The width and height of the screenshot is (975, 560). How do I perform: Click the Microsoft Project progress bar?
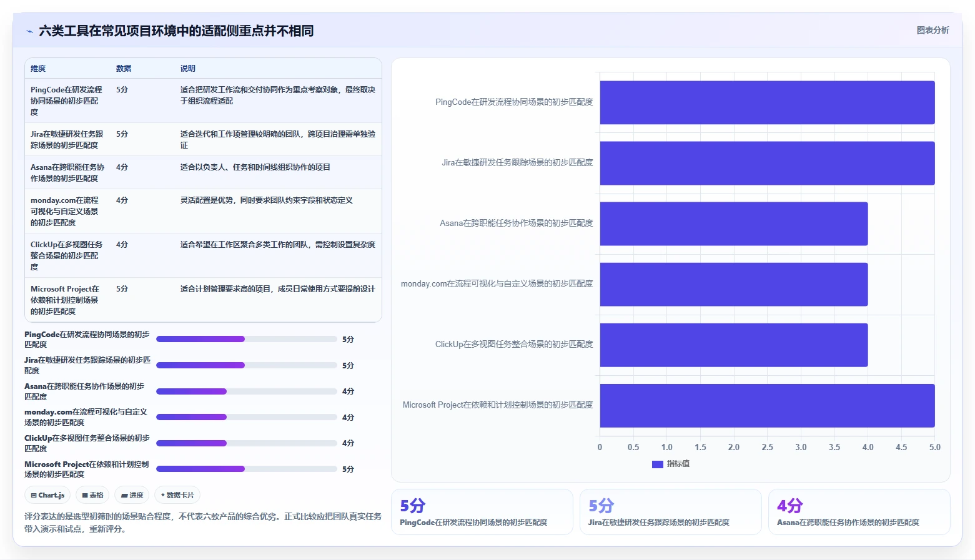pos(247,469)
